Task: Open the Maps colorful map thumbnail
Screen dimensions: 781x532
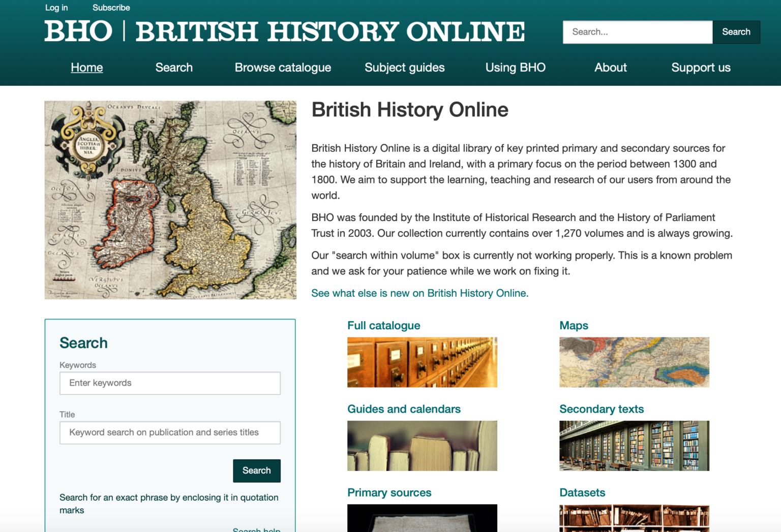Action: [x=634, y=362]
